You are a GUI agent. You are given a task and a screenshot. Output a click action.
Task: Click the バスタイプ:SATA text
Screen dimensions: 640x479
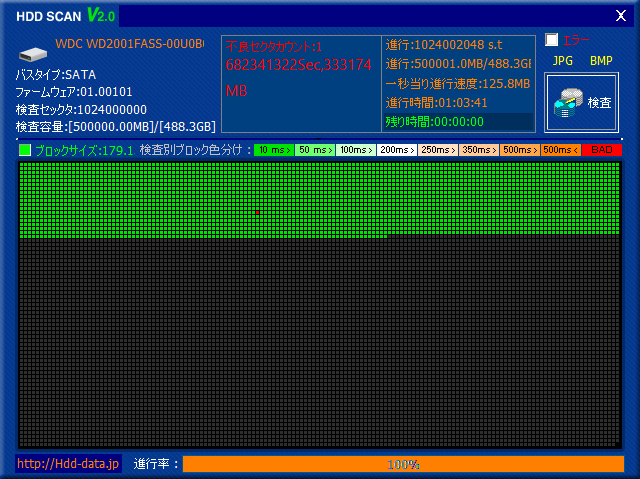[x=56, y=75]
